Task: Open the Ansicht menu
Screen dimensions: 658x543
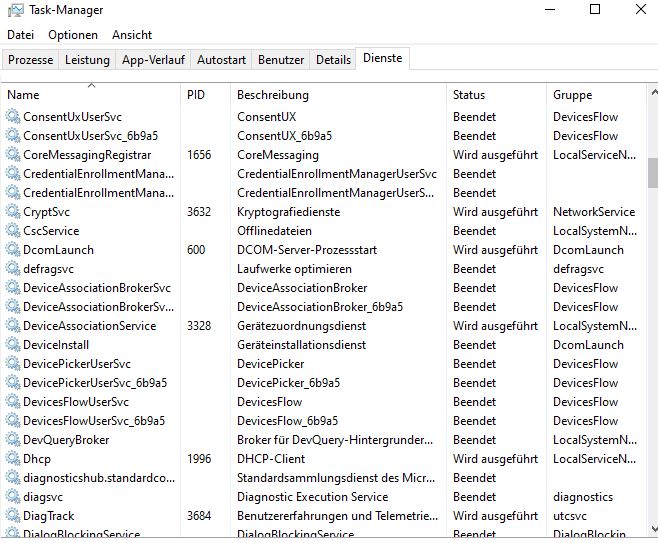Action: pyautogui.click(x=132, y=35)
